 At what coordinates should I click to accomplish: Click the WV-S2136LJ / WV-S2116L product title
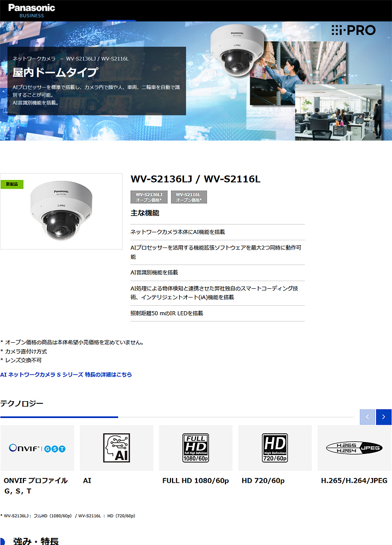[x=195, y=179]
